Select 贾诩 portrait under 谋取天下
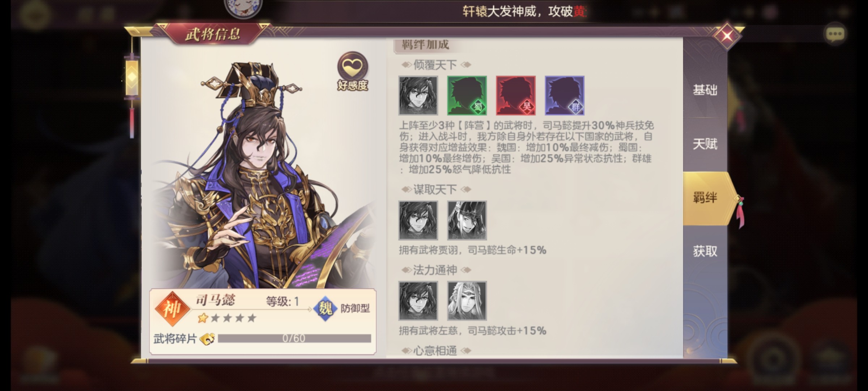The width and height of the screenshot is (868, 391). point(467,220)
